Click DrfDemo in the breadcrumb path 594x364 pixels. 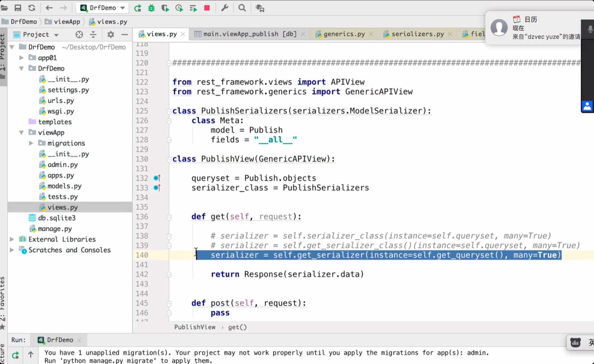pyautogui.click(x=19, y=22)
